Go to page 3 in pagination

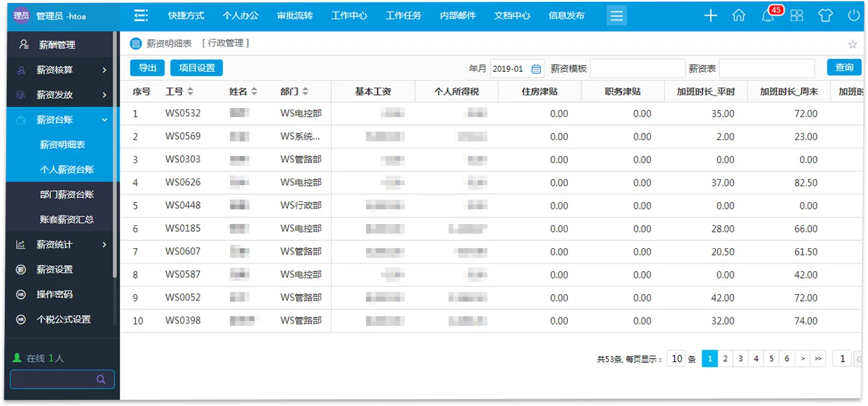pos(740,358)
